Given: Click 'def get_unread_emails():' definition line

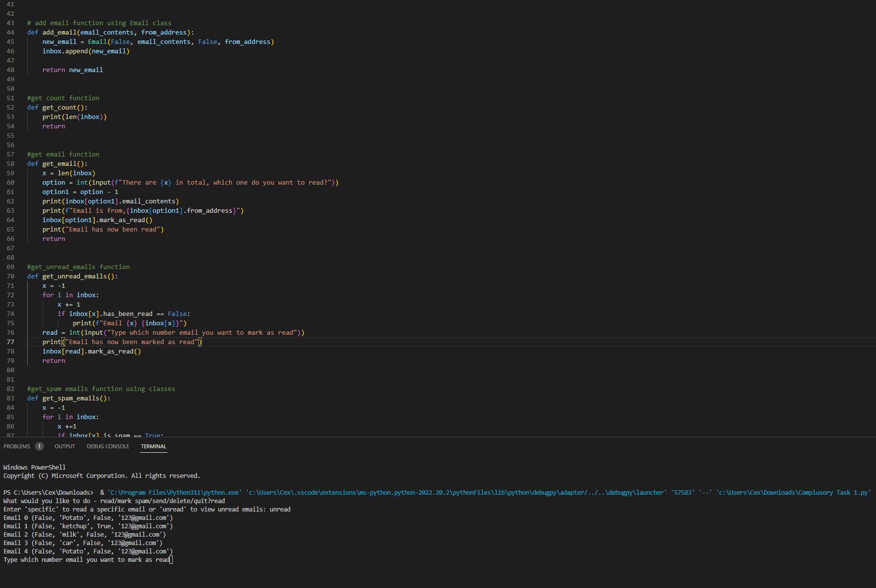Looking at the screenshot, I should [73, 276].
